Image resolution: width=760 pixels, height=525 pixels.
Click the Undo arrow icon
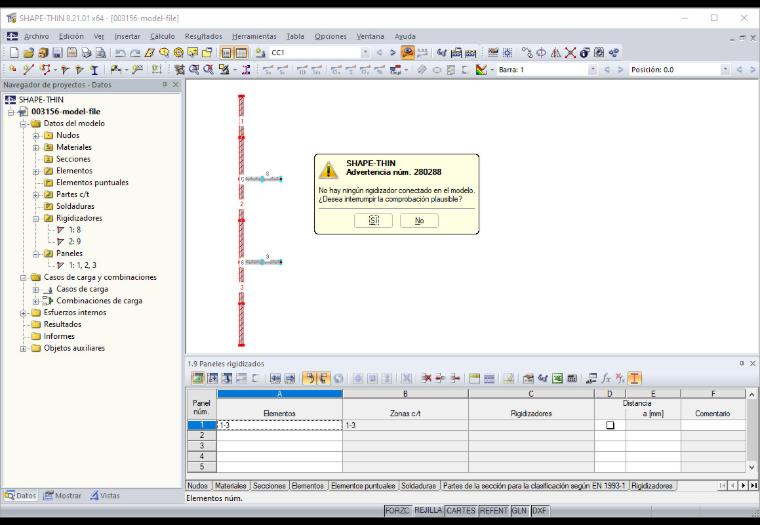pyautogui.click(x=120, y=53)
